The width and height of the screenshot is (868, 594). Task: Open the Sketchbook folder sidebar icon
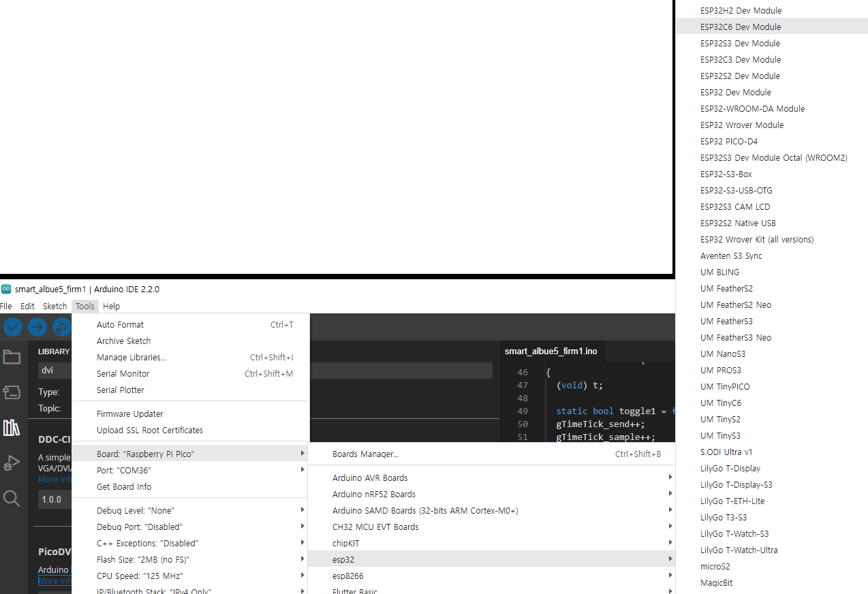(x=12, y=357)
